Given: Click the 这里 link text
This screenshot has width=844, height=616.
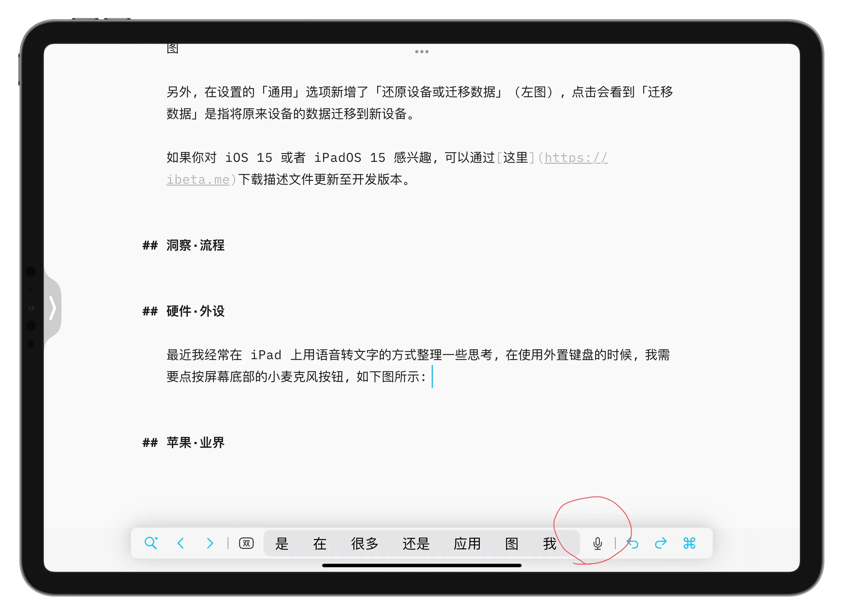Looking at the screenshot, I should [515, 158].
